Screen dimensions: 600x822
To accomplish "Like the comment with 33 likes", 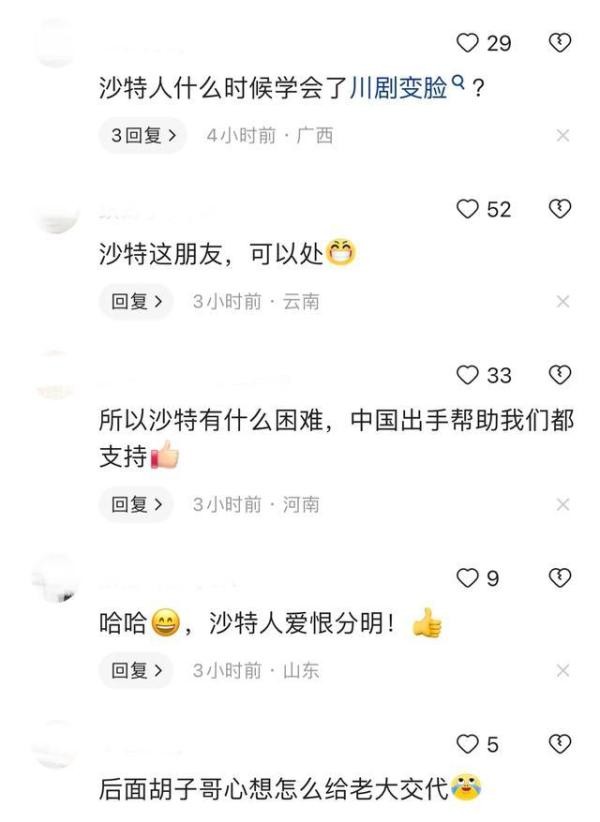I will [467, 375].
